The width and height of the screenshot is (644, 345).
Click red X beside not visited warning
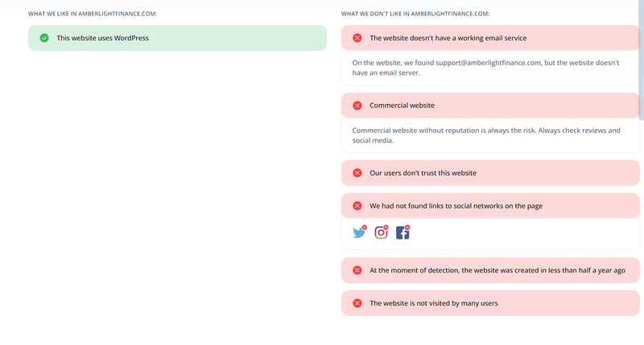[357, 303]
